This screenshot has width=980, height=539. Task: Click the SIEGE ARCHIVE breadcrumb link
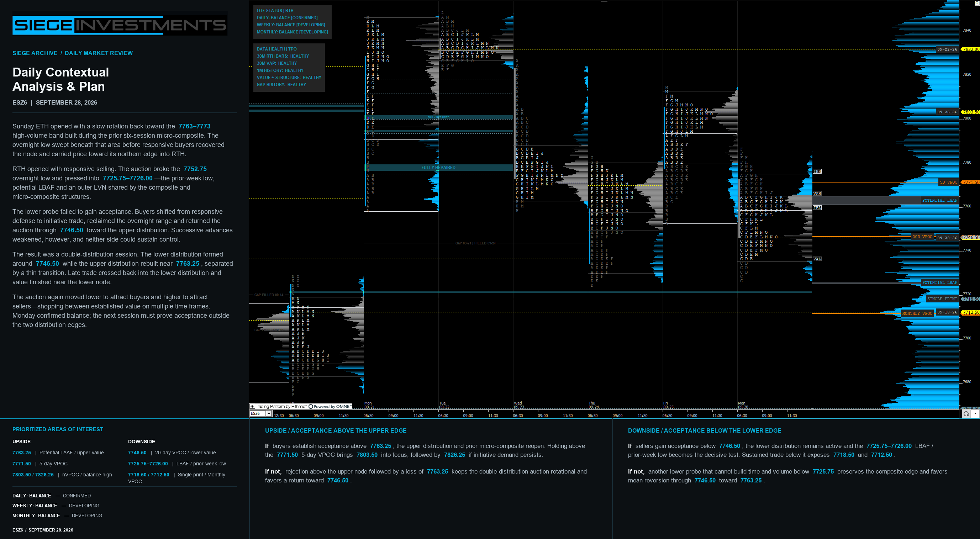coord(35,53)
